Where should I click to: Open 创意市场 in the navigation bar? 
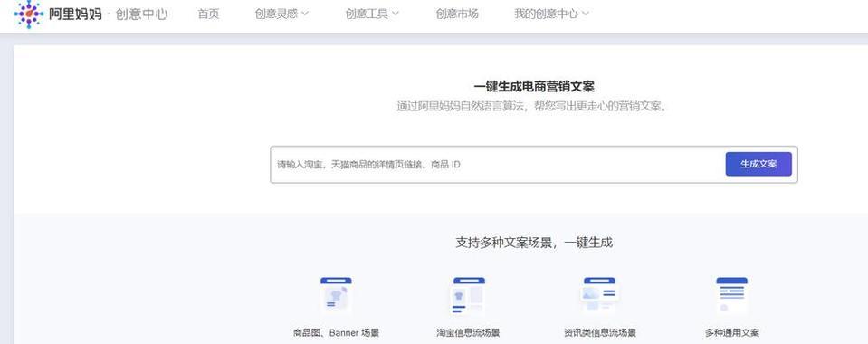click(x=457, y=14)
